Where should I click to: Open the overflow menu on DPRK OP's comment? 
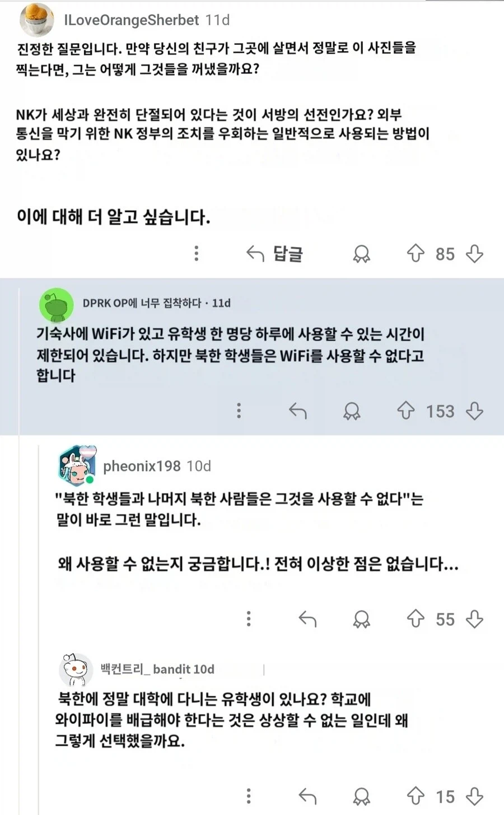[239, 411]
